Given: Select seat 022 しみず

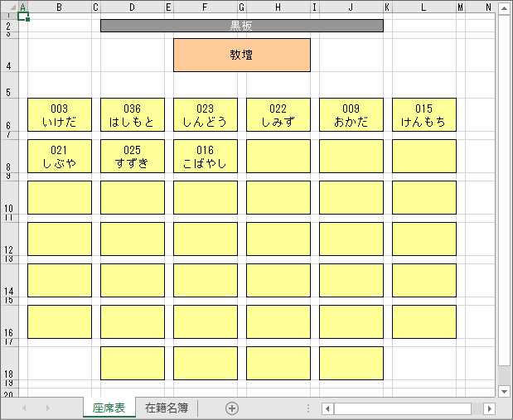Looking at the screenshot, I should coord(278,115).
